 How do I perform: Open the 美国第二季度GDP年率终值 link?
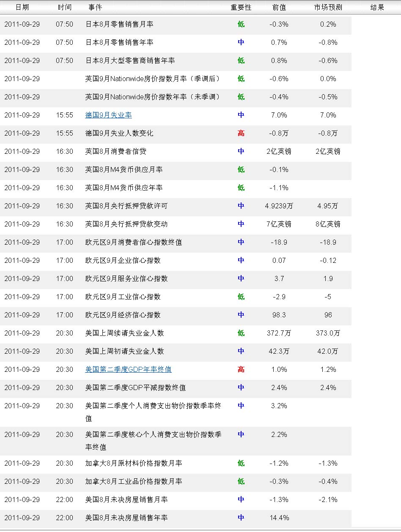point(128,369)
